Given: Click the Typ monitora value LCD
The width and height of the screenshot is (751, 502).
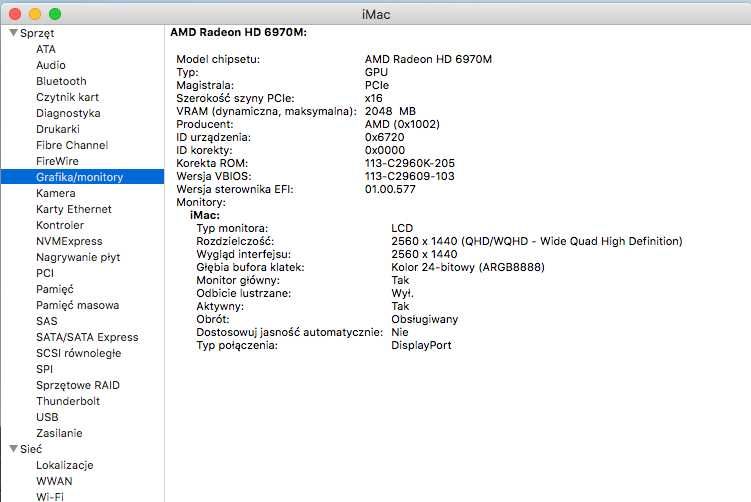Looking at the screenshot, I should (x=402, y=228).
